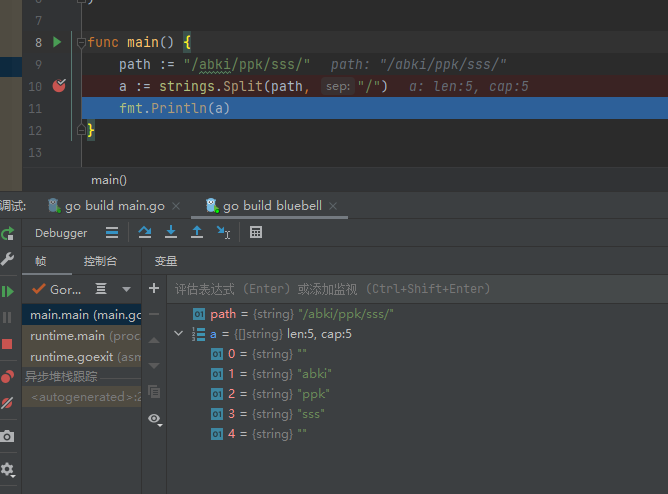Image resolution: width=668 pixels, height=494 pixels.
Task: Toggle Mute Breakpoints icon
Action: tap(7, 403)
